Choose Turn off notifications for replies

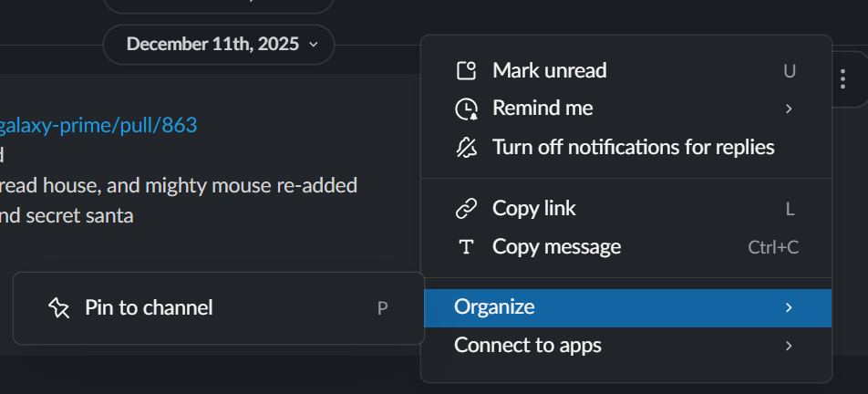633,148
